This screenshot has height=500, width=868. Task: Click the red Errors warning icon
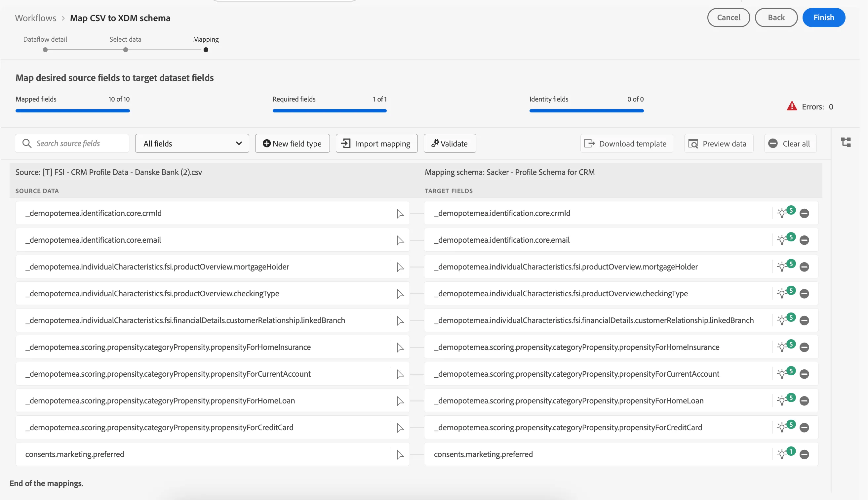791,106
